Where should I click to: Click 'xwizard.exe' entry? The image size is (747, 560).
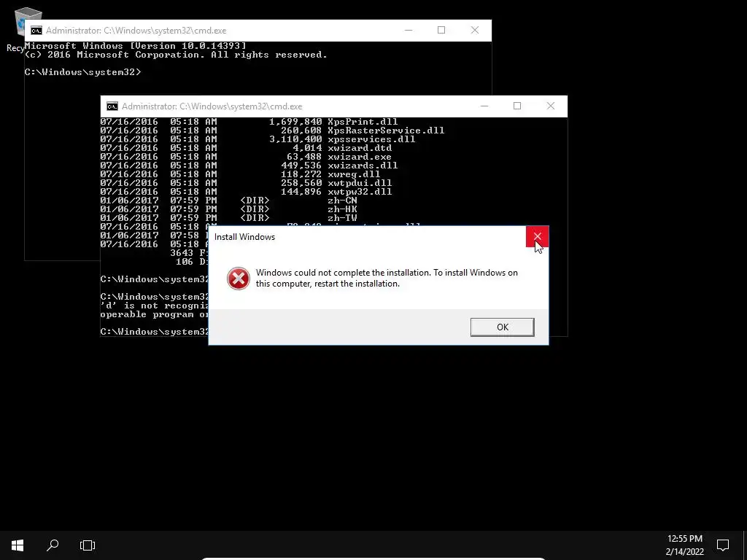pyautogui.click(x=360, y=157)
